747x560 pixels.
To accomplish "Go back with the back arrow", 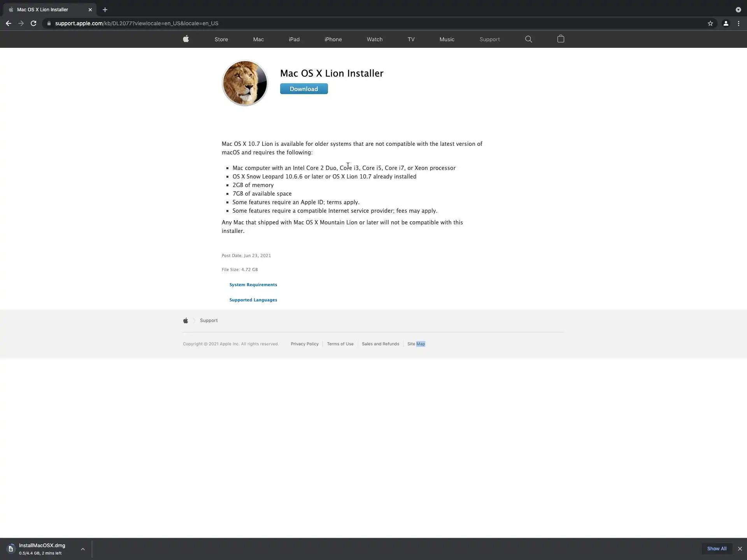I will click(x=9, y=23).
